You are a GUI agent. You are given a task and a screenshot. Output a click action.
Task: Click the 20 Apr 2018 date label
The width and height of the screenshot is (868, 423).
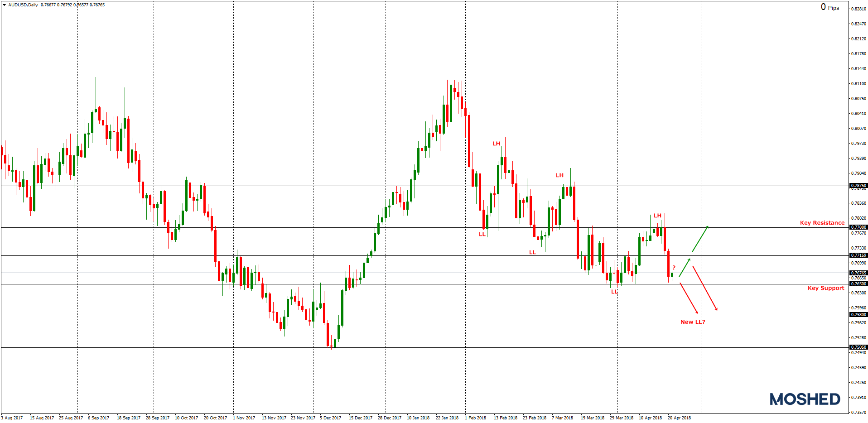pos(679,418)
